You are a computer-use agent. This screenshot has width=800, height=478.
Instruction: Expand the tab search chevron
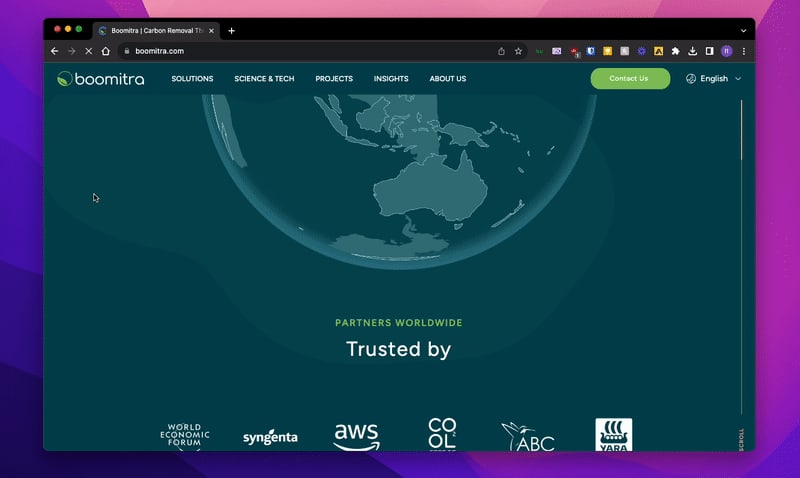(743, 31)
